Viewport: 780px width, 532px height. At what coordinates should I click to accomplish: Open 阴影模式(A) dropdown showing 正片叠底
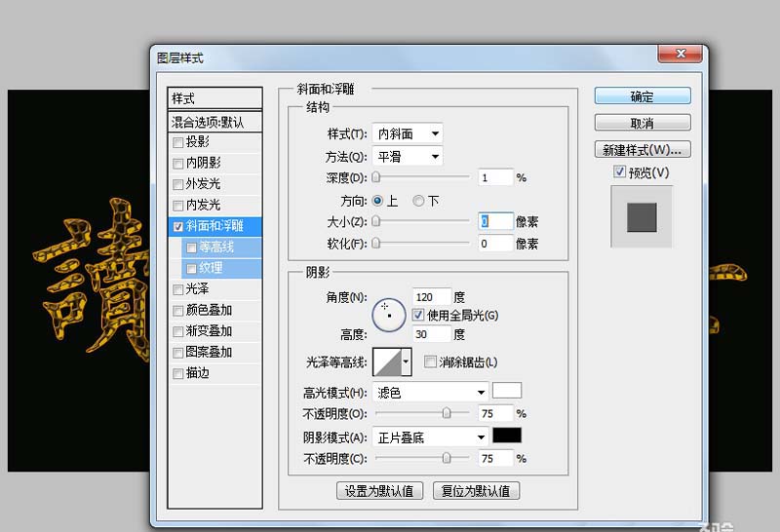tap(430, 437)
